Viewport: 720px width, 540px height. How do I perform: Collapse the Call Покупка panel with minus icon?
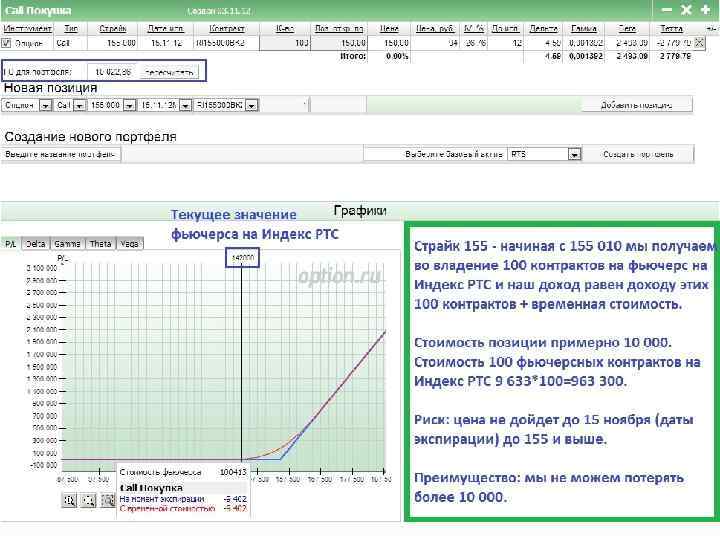pyautogui.click(x=667, y=10)
